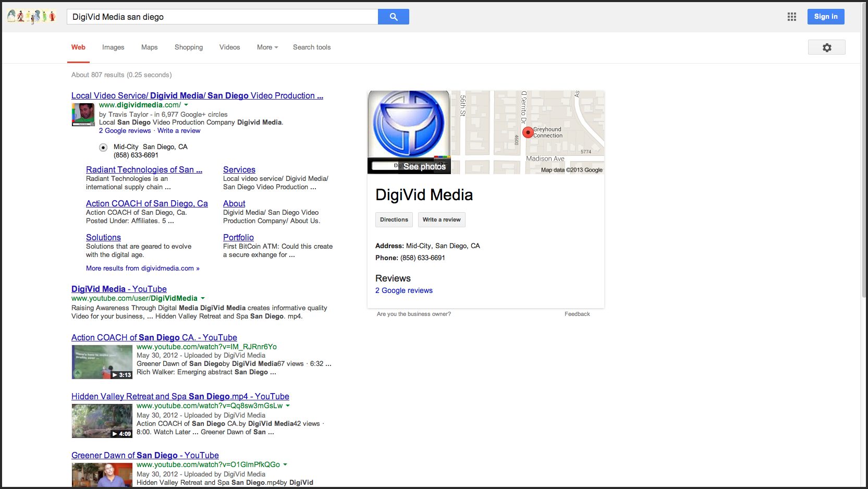
Task: Click the search query input field
Action: 222,17
